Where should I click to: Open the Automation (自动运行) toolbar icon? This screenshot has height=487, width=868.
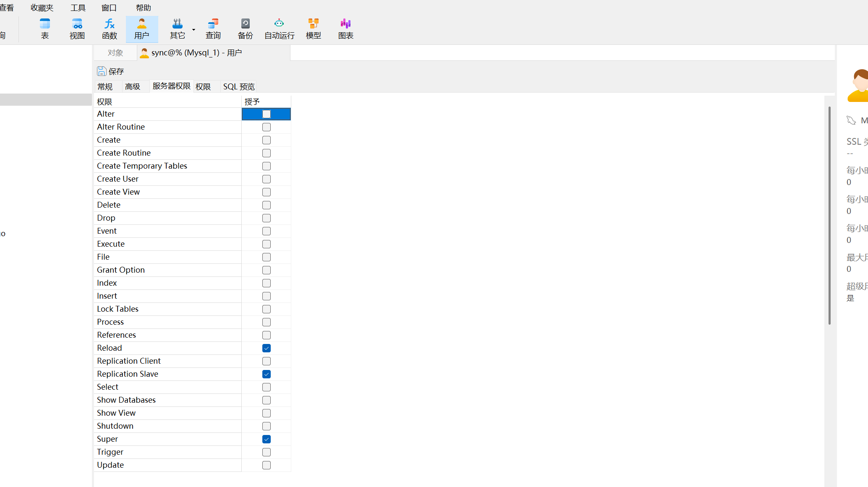pyautogui.click(x=279, y=29)
